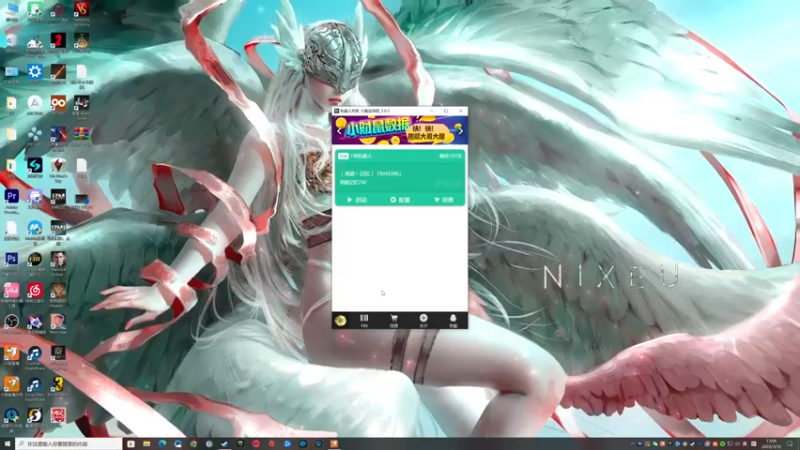Open the Recycle Bin desktop icon
Screen dimensions: 800x450
11,43
